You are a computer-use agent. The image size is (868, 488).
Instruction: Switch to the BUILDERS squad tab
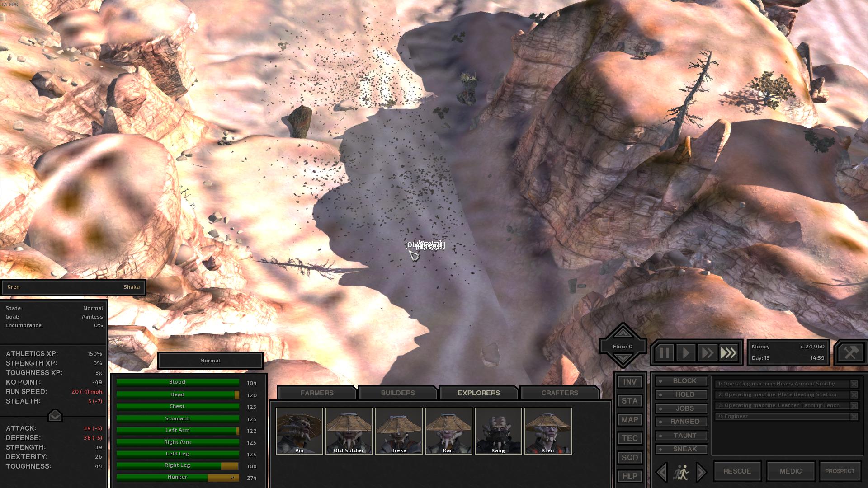[398, 393]
